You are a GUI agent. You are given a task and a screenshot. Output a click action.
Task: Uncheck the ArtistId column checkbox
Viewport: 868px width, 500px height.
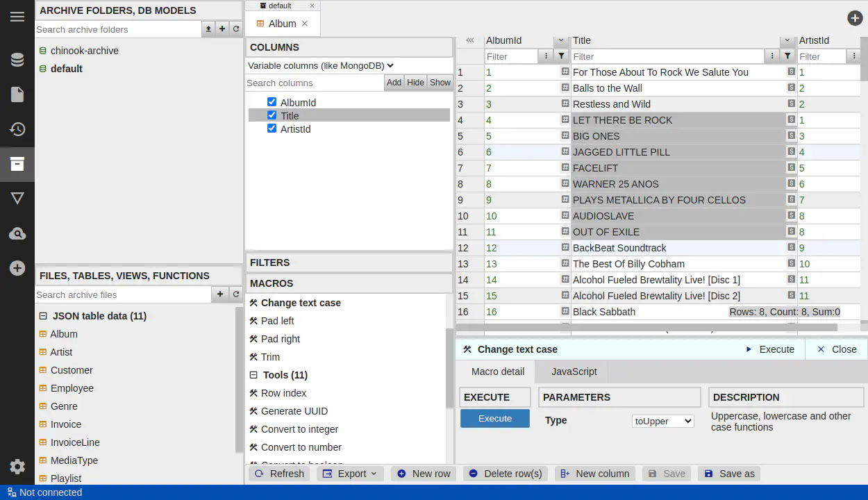click(x=272, y=128)
